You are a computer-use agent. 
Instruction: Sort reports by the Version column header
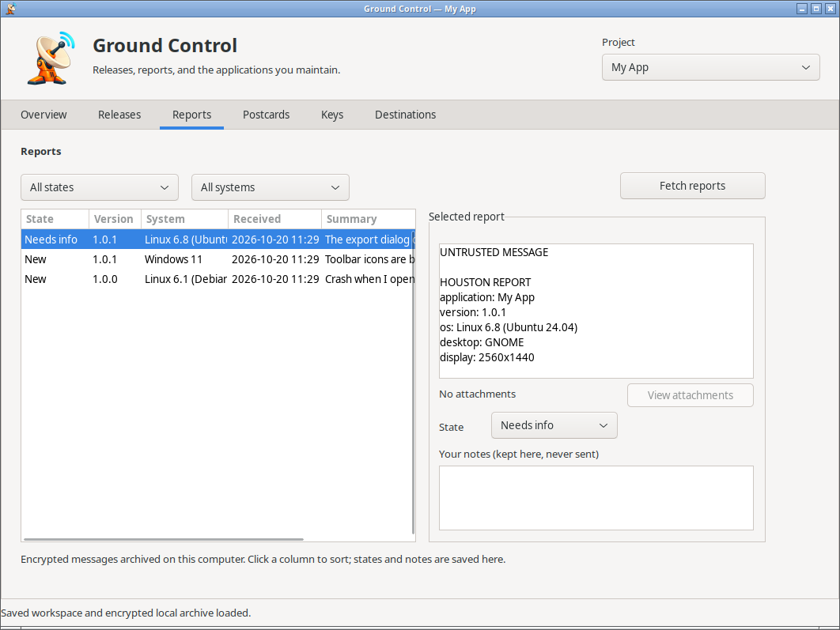[x=115, y=219]
